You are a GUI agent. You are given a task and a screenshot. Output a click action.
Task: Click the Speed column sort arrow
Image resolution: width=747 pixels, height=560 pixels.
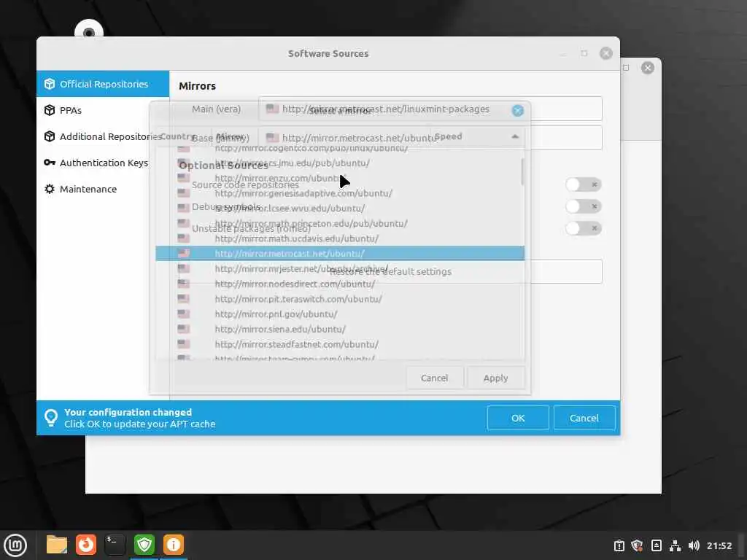coord(515,136)
